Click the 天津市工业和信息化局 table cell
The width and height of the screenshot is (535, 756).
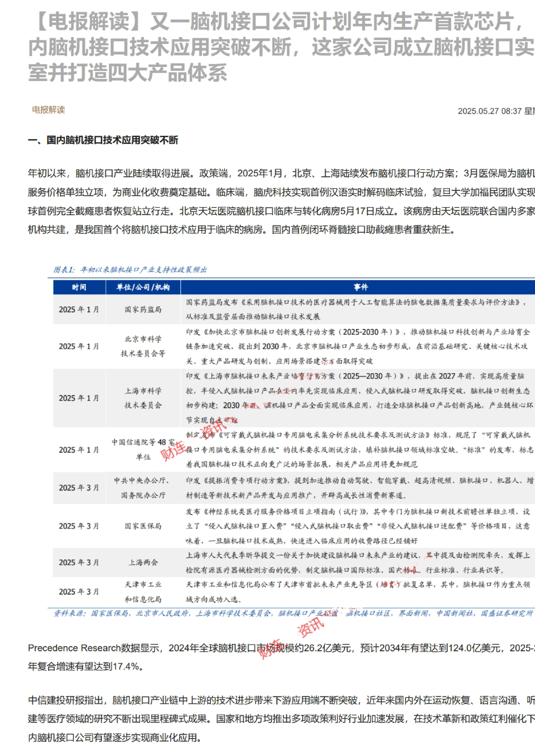[143, 592]
